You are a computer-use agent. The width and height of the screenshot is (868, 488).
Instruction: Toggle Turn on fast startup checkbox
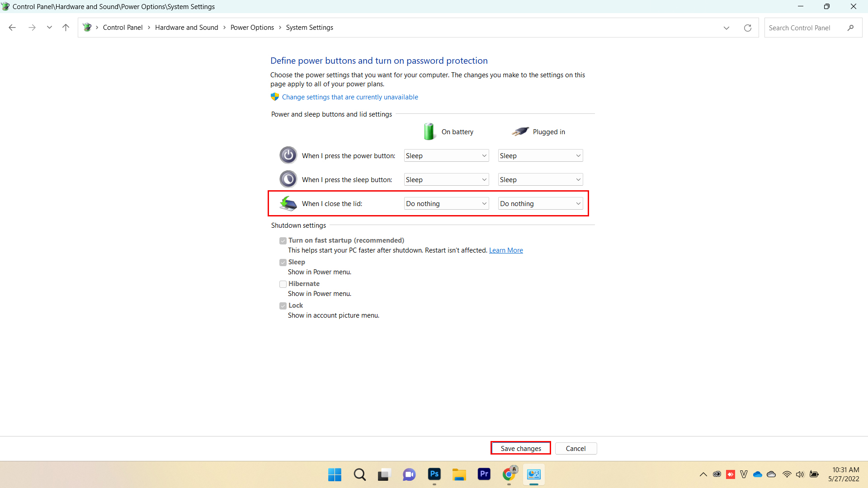pos(283,240)
